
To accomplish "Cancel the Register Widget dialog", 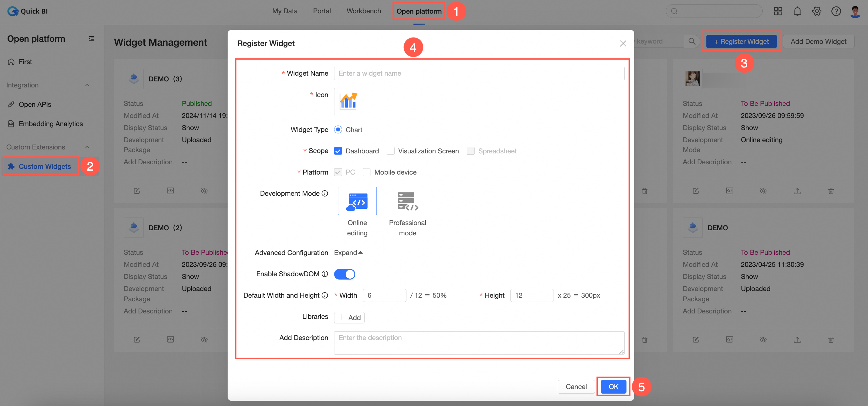I will [x=576, y=386].
